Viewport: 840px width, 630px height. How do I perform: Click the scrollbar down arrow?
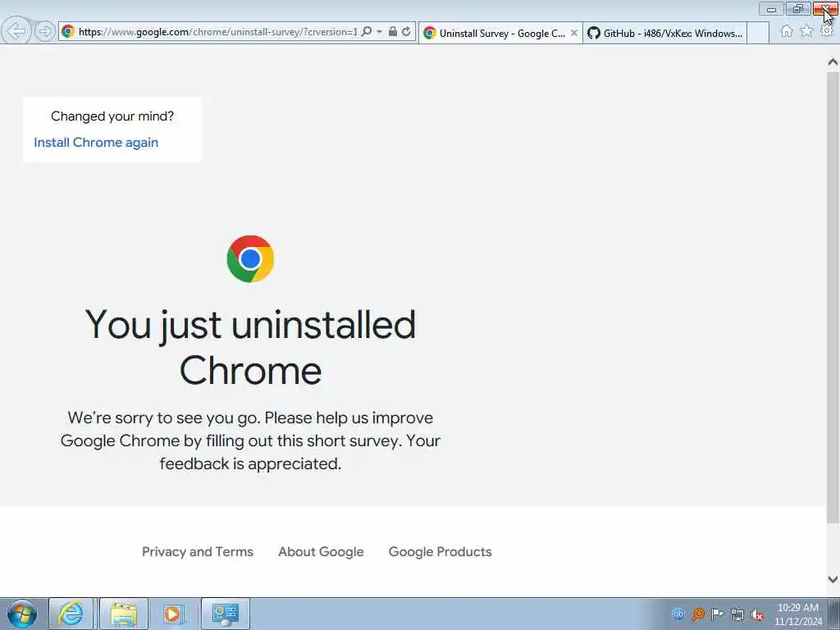(833, 579)
